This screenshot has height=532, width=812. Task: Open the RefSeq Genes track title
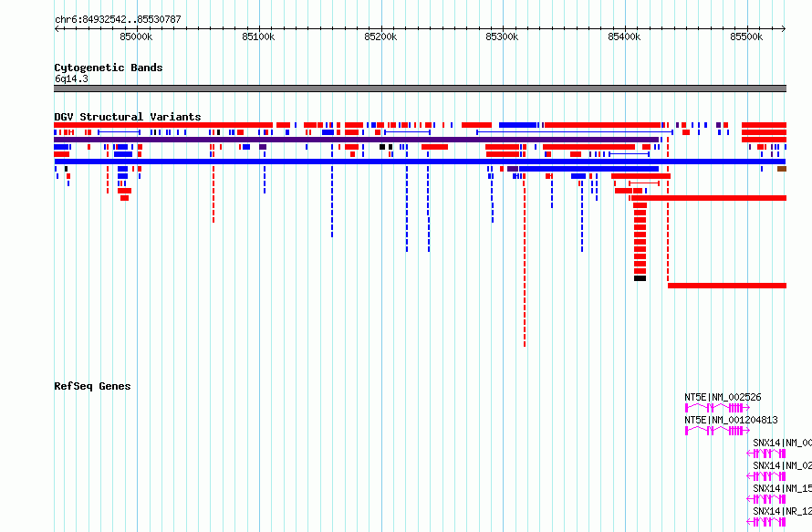coord(92,386)
